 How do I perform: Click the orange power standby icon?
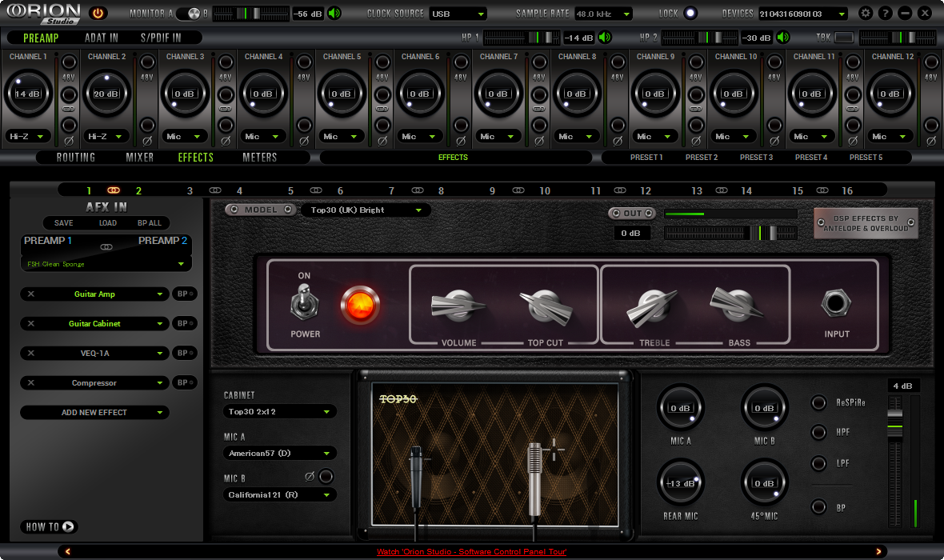(98, 14)
